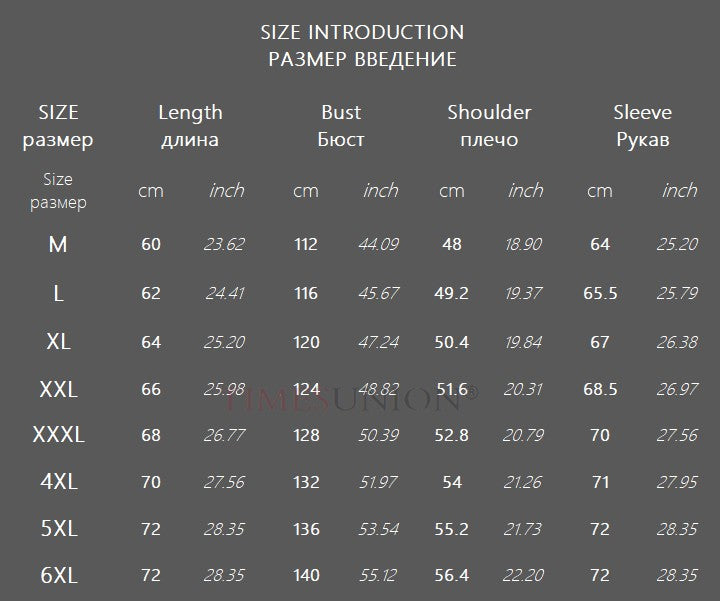This screenshot has height=601, width=720.
Task: Click the 4XL size row label
Action: pos(58,482)
